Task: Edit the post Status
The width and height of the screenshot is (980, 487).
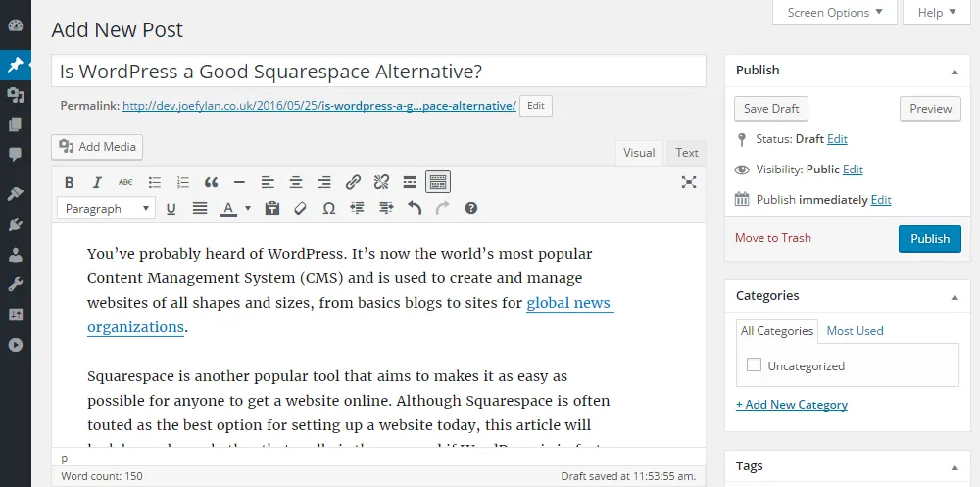Action: pos(837,139)
